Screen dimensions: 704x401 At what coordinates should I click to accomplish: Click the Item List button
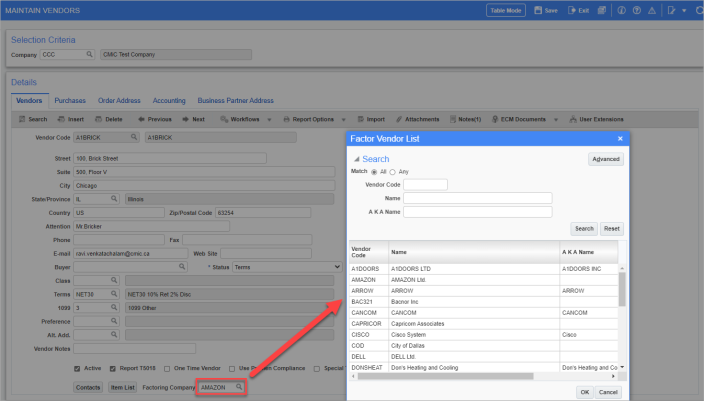click(x=123, y=387)
